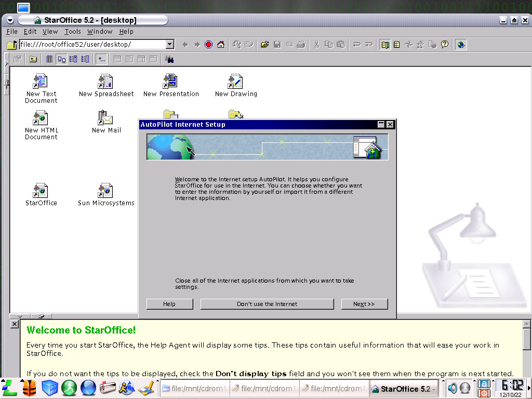Click the binoculars search icon
532x399 pixels.
click(169, 59)
